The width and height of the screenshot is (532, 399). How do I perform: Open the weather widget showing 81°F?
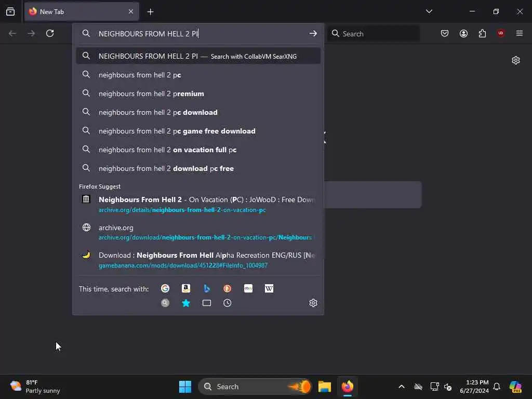35,387
